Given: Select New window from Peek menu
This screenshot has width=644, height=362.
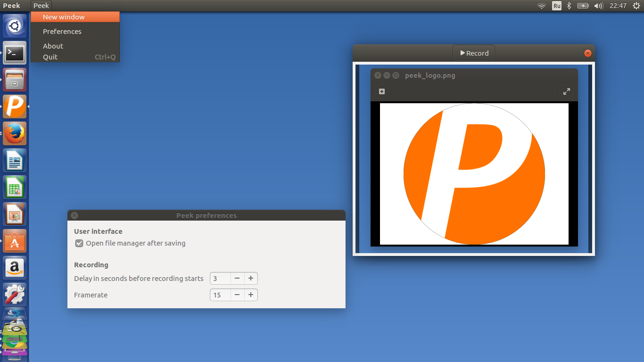Looking at the screenshot, I should pos(75,17).
